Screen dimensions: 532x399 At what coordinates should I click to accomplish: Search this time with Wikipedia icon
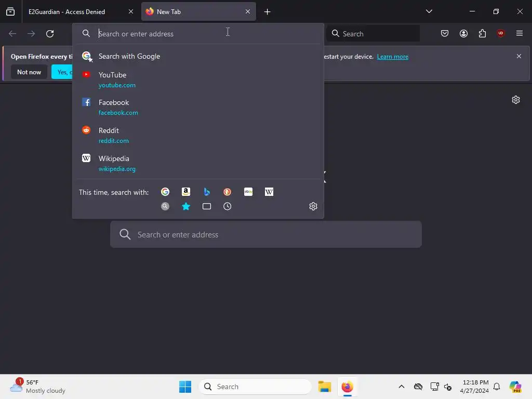click(269, 192)
